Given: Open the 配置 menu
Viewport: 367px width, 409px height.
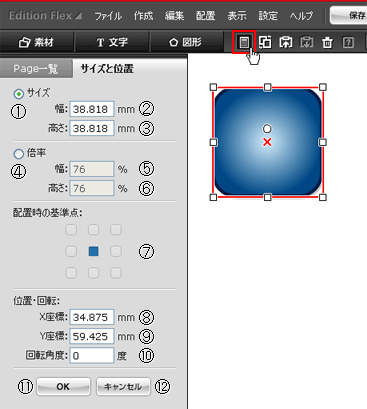Looking at the screenshot, I should point(205,16).
